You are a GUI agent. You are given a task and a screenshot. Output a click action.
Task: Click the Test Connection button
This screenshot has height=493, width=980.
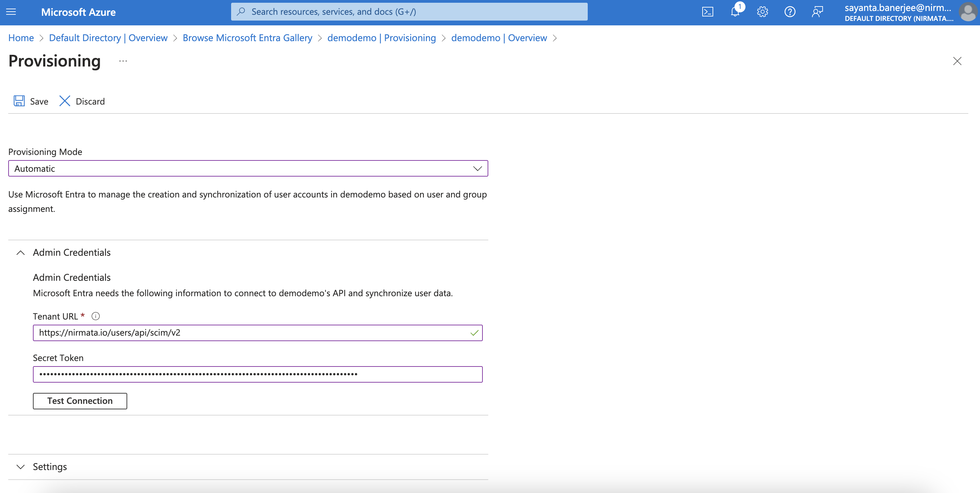[x=80, y=401]
